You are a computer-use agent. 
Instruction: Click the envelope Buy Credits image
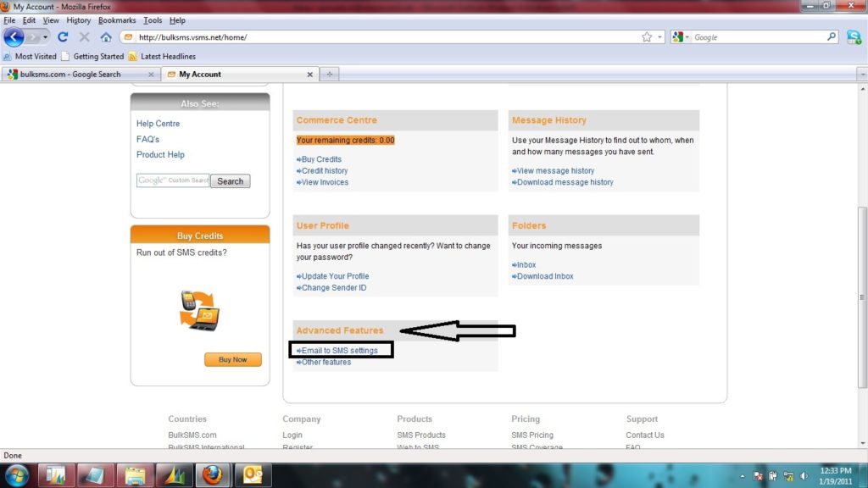[200, 310]
